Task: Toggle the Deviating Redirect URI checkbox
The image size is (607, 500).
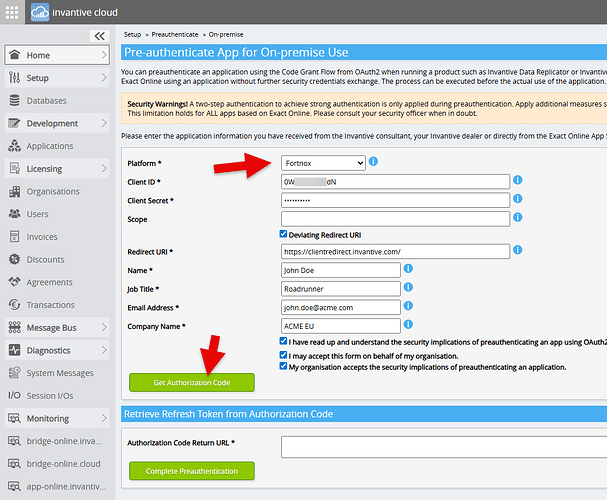Action: (x=284, y=234)
